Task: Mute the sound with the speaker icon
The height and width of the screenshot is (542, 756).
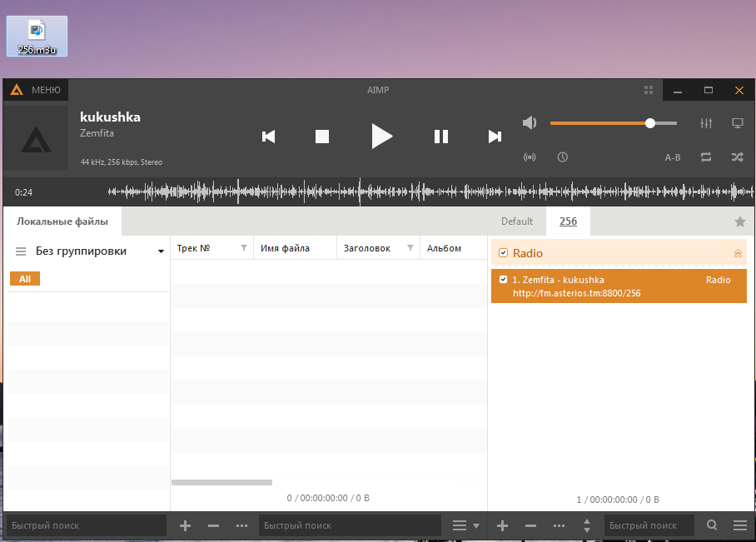Action: point(530,123)
